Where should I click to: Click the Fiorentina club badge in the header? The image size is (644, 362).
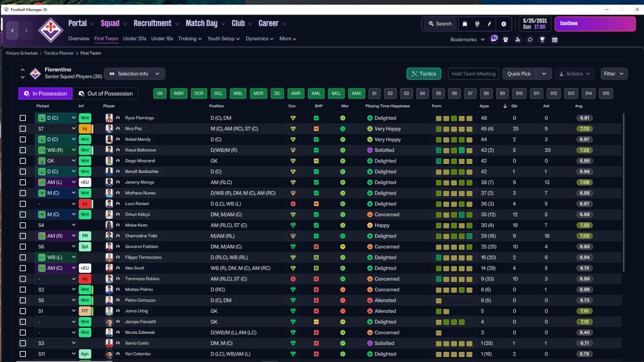pyautogui.click(x=51, y=30)
